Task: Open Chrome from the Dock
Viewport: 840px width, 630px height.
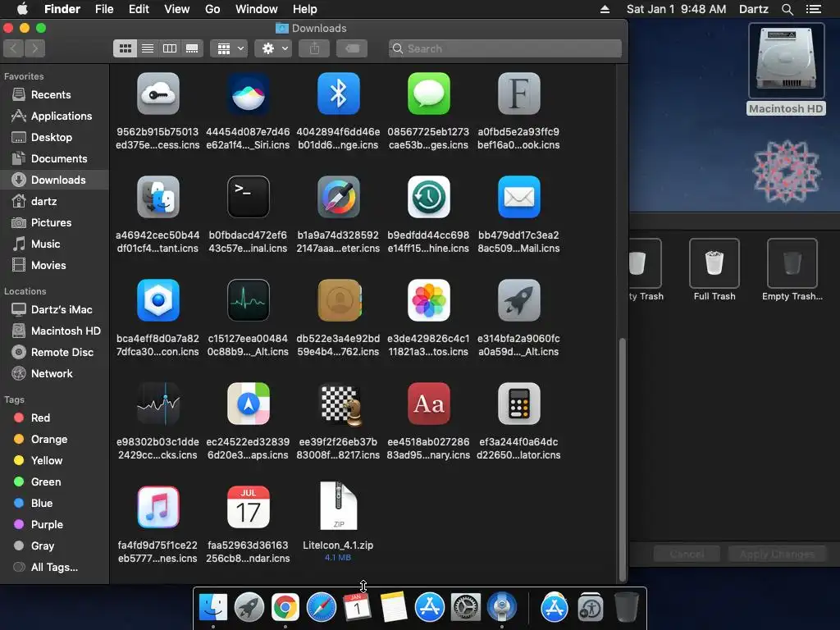Action: click(285, 608)
